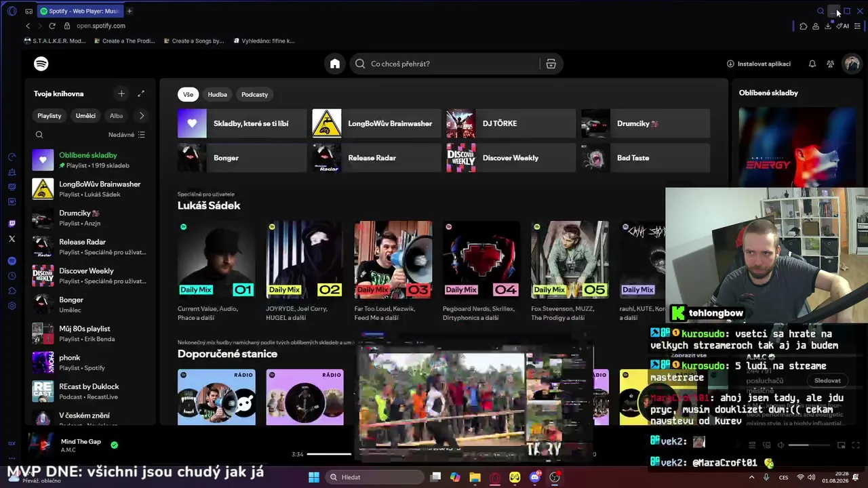
Task: Filter library by Umělci
Action: tap(85, 115)
